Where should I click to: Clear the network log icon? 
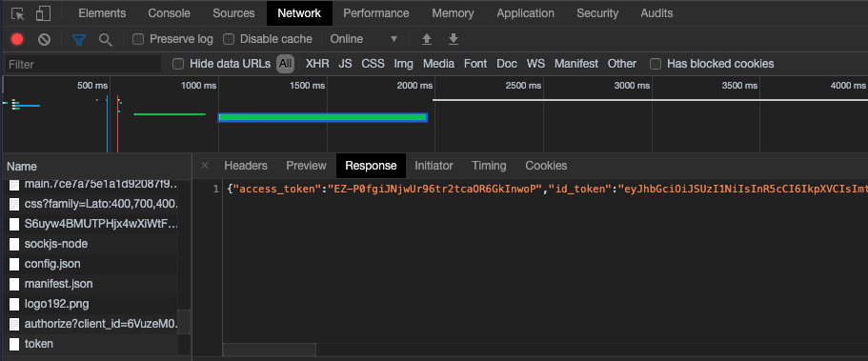coord(44,39)
